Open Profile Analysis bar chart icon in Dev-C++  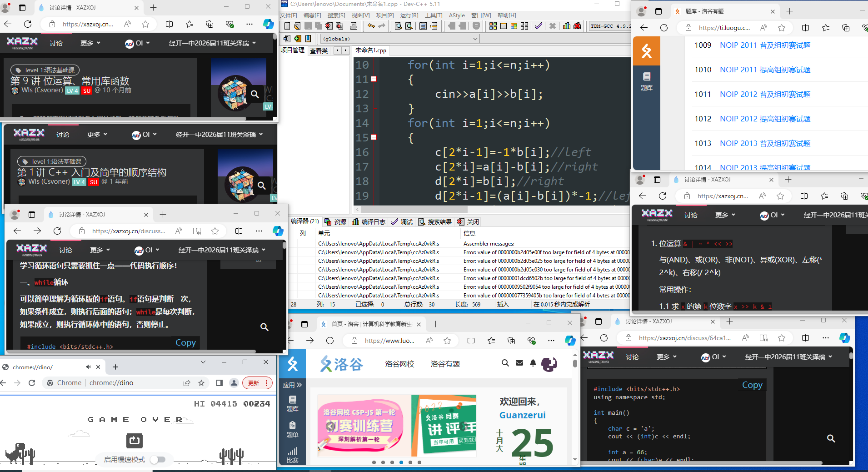tap(567, 26)
